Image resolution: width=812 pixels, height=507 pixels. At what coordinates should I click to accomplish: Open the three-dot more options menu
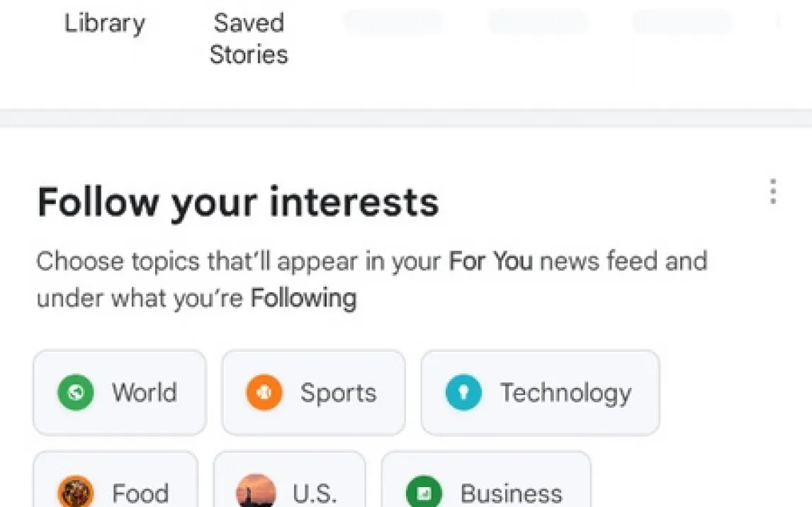coord(773,192)
